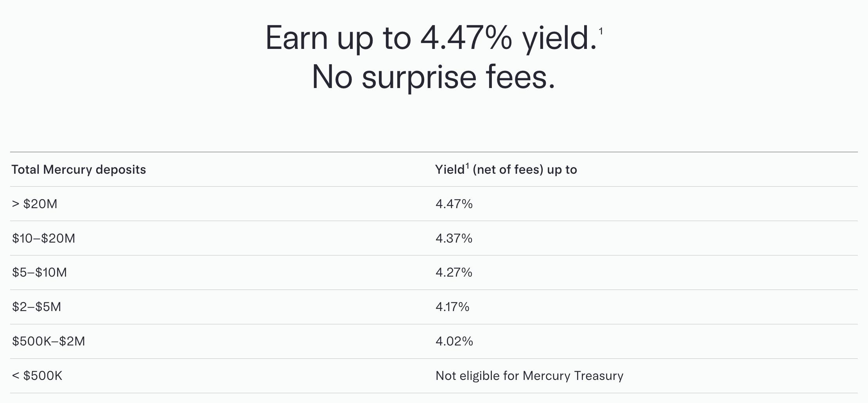
Task: Select the '$10–$20M' deposit tier
Action: 43,238
